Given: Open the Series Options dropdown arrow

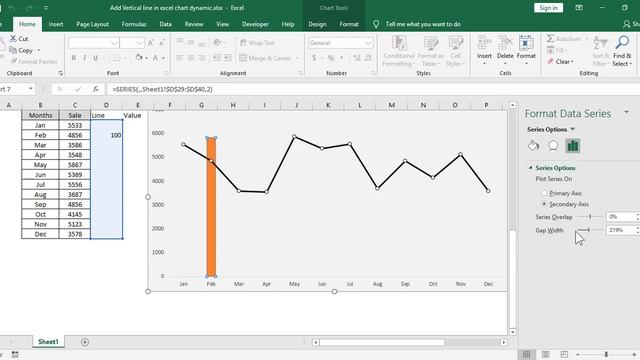Looking at the screenshot, I should pos(573,129).
